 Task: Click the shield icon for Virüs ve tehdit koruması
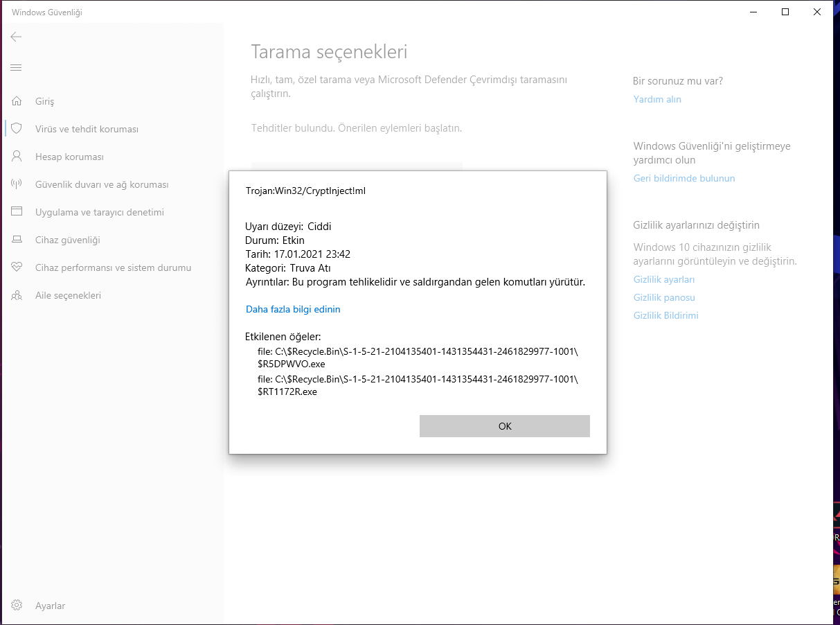pos(17,129)
